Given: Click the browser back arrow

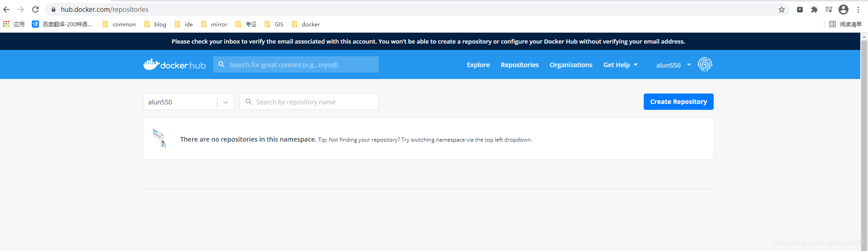Looking at the screenshot, I should tap(6, 10).
